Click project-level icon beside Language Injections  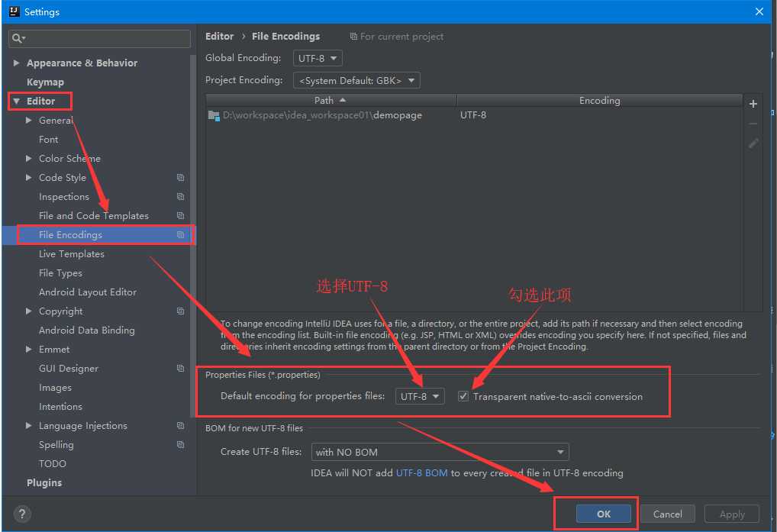tap(180, 425)
